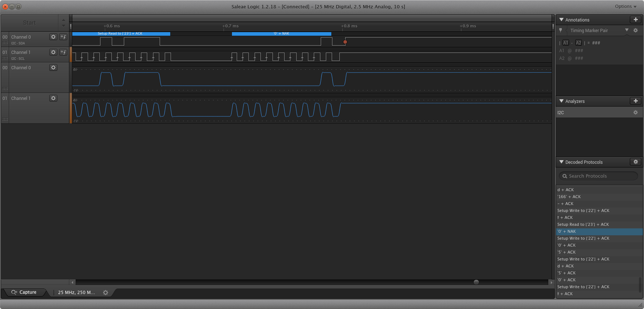Viewport: 644px width, 309px height.
Task: Open settings gear for digital Channel 0 (I2C - SDA)
Action: click(53, 37)
